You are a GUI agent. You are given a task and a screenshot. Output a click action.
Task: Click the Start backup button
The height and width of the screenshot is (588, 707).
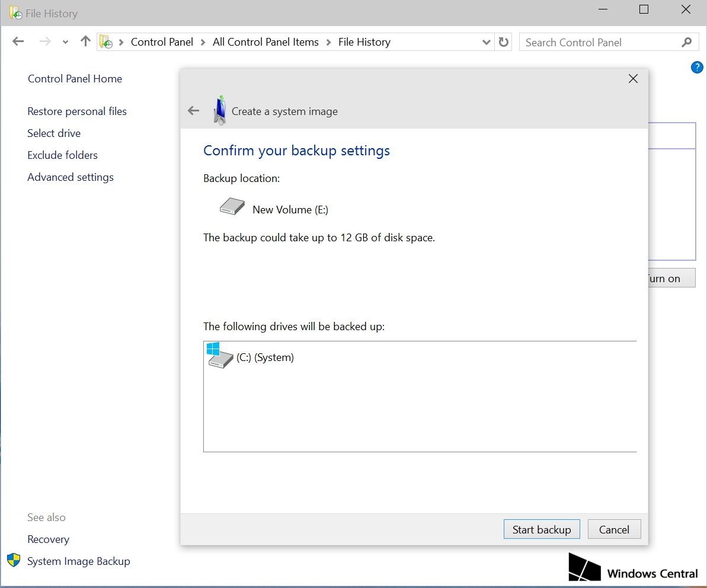[541, 529]
